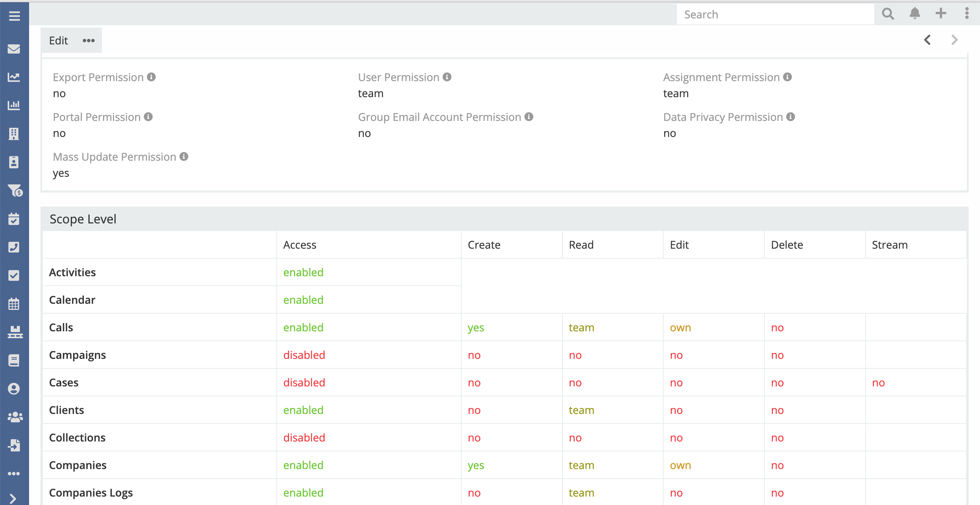Show more sidebar items via ellipsis
This screenshot has width=980, height=505.
14,474
